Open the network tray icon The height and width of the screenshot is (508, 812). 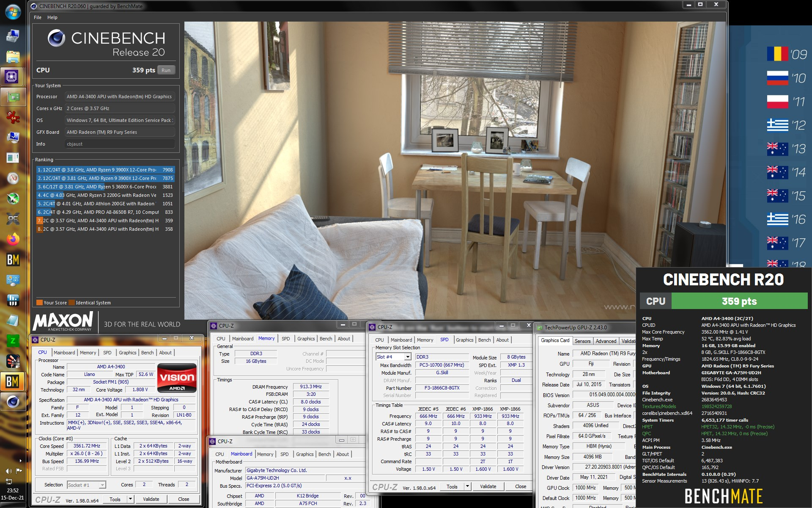[x=8, y=481]
